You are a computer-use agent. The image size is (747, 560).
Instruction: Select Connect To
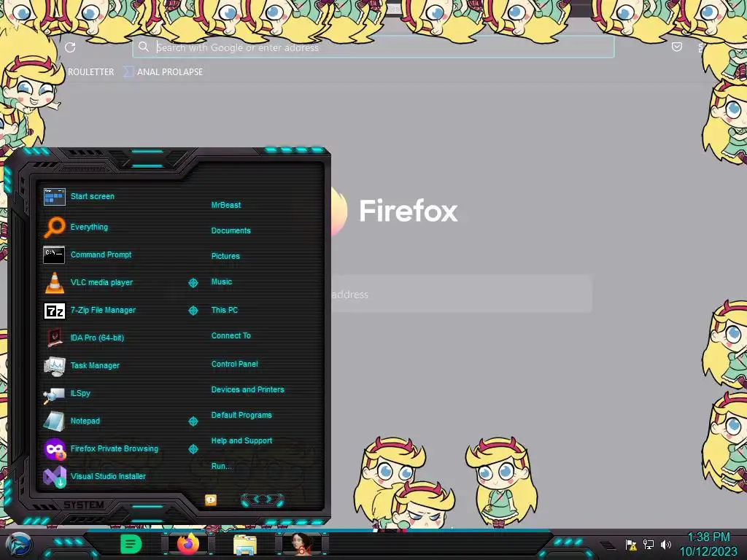[231, 335]
